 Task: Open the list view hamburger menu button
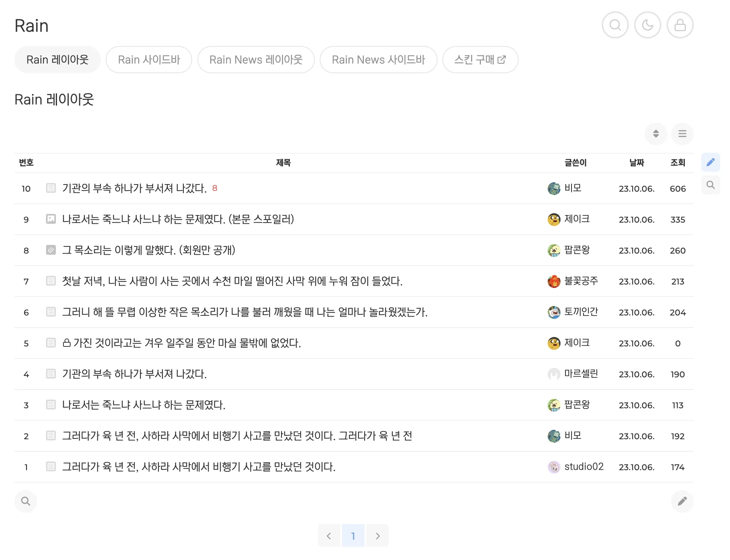pyautogui.click(x=682, y=134)
